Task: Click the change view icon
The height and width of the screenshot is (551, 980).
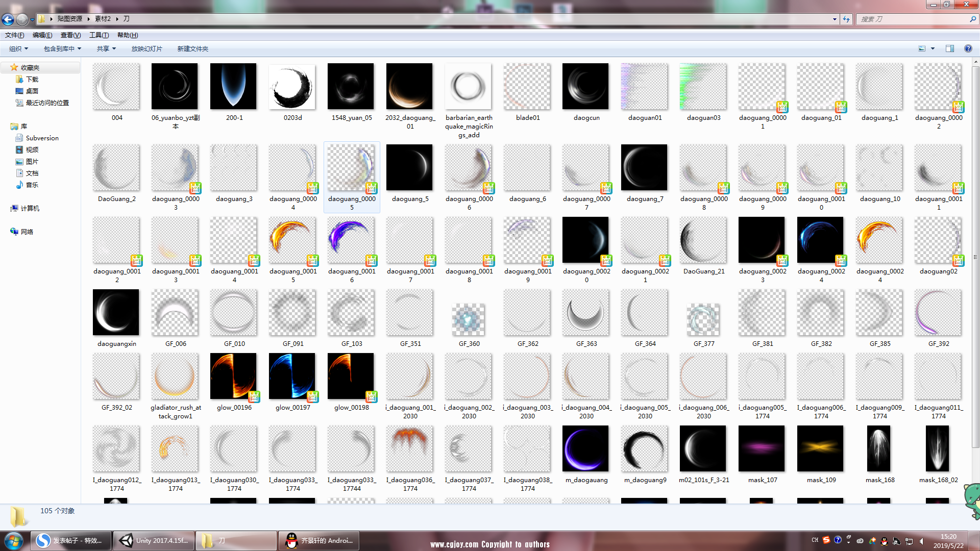Action: [x=922, y=49]
